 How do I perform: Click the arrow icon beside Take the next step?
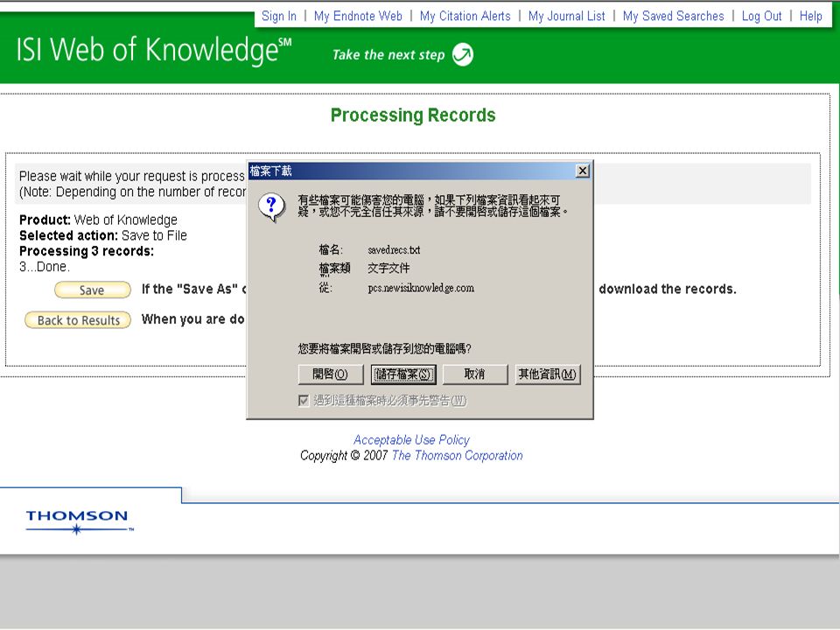(x=463, y=54)
